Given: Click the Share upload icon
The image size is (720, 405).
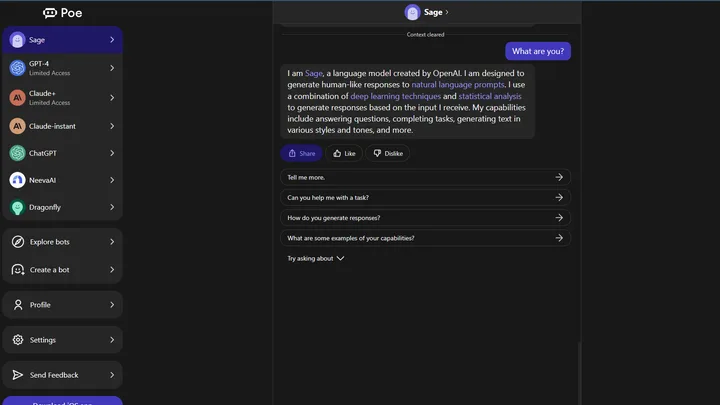Looking at the screenshot, I should pos(292,153).
